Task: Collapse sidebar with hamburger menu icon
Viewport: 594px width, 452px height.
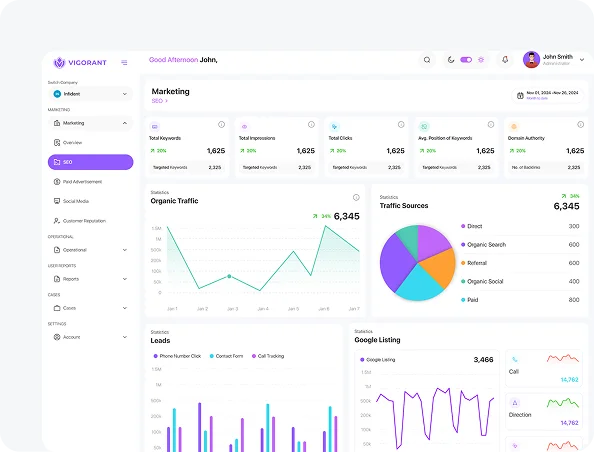Action: 124,63
